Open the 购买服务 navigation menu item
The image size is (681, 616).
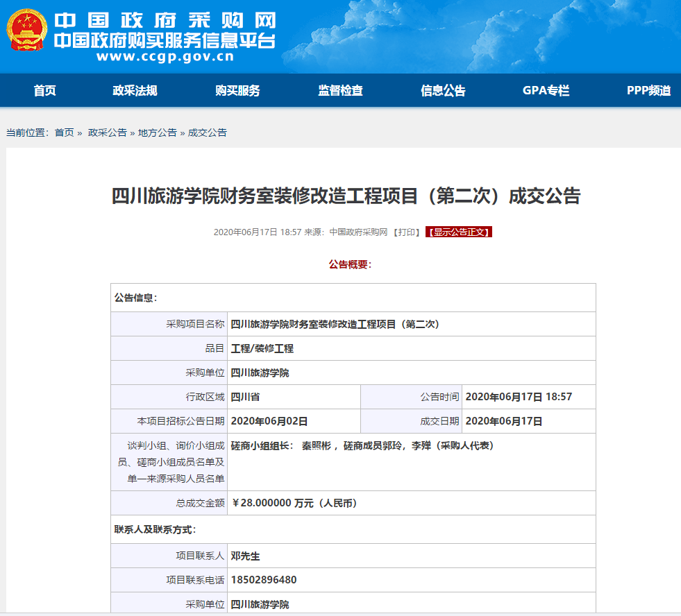(237, 90)
